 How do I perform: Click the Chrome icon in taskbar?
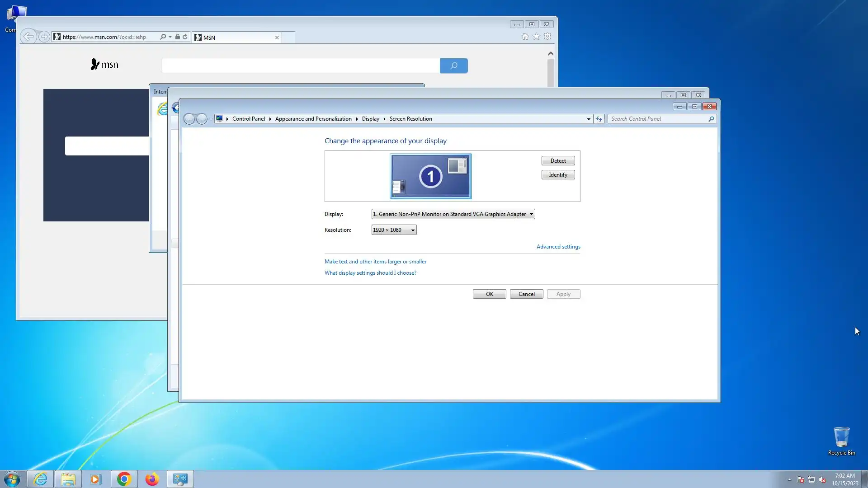pyautogui.click(x=124, y=479)
